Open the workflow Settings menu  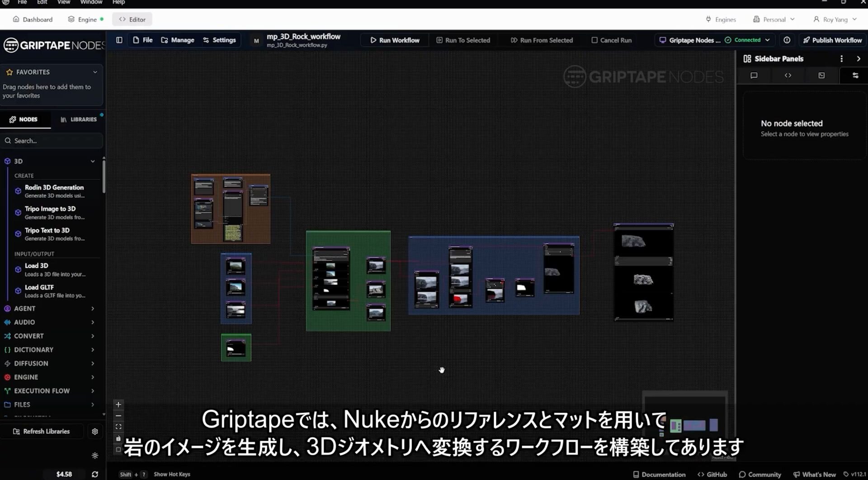click(x=219, y=40)
